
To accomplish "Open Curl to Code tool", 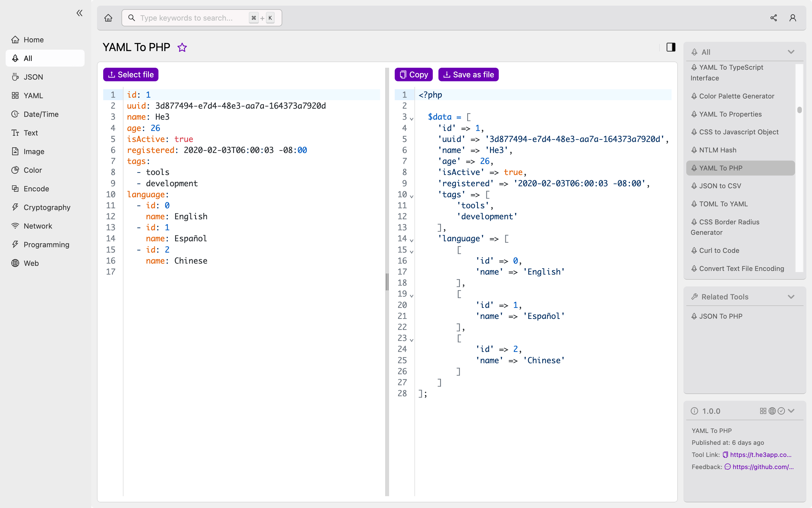I will (x=741, y=250).
